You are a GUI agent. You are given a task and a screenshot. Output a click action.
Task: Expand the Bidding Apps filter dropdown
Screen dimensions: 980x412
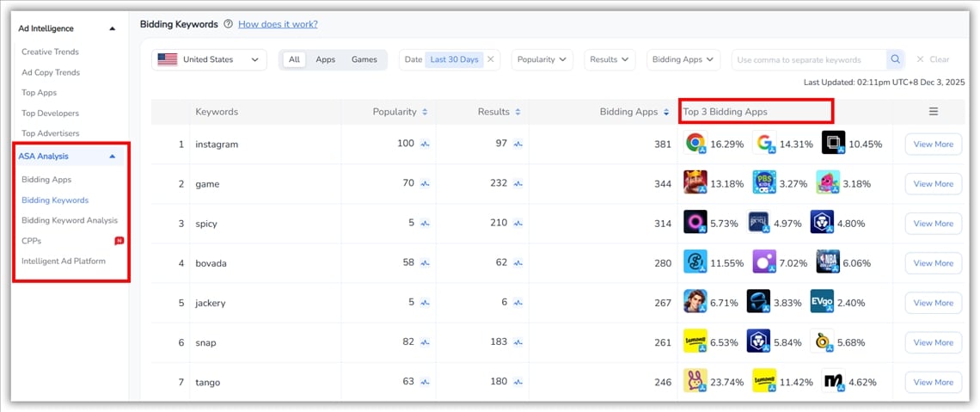(683, 59)
